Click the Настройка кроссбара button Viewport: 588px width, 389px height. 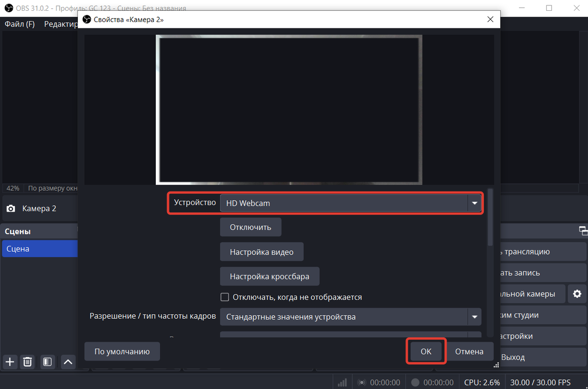pyautogui.click(x=269, y=276)
